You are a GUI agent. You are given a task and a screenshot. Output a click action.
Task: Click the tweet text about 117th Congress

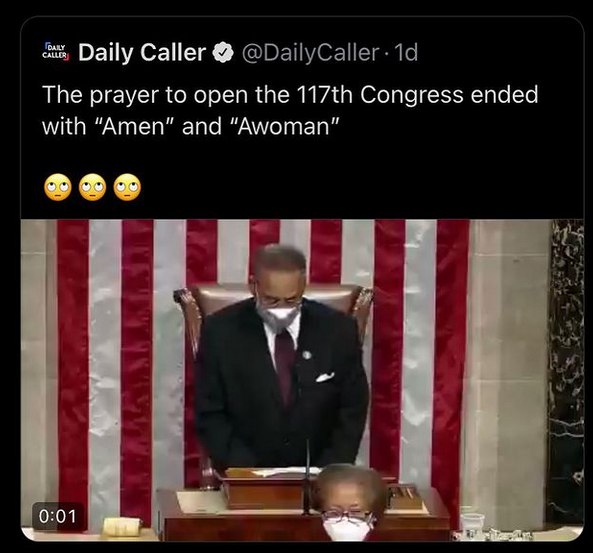point(290,110)
